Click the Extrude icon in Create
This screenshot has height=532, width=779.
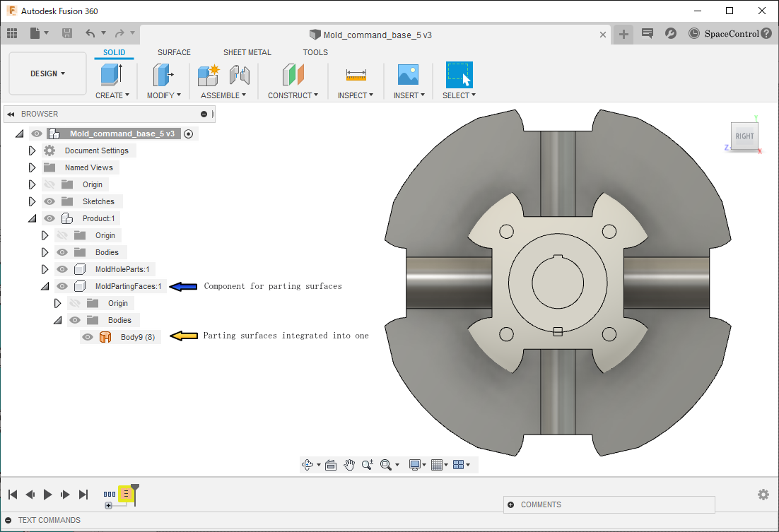(x=112, y=75)
